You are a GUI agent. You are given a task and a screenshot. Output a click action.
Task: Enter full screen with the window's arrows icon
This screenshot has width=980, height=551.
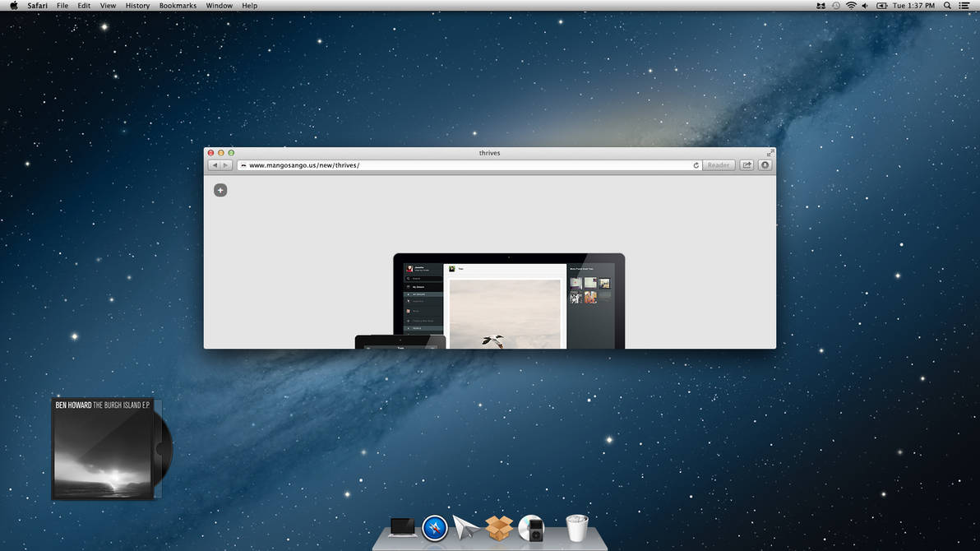tap(770, 153)
